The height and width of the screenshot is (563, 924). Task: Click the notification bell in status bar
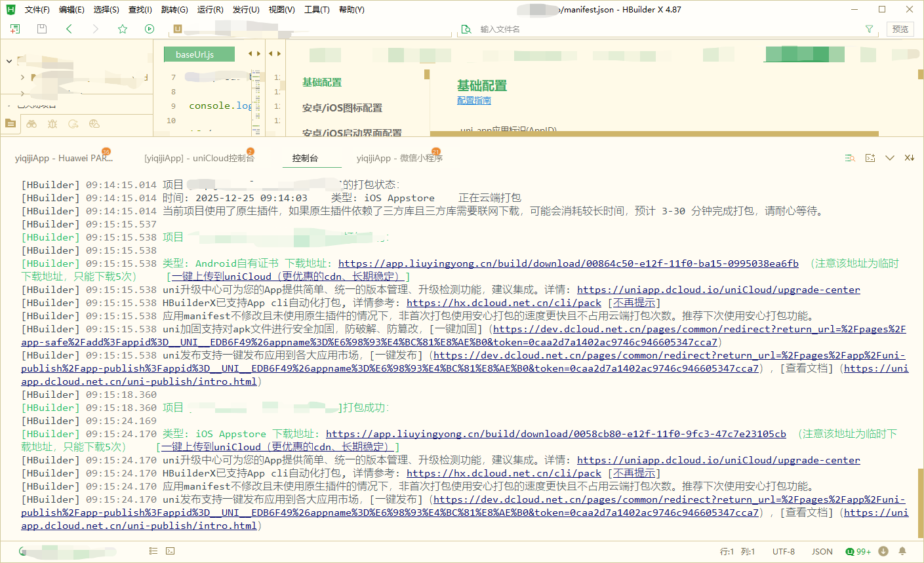(x=902, y=551)
